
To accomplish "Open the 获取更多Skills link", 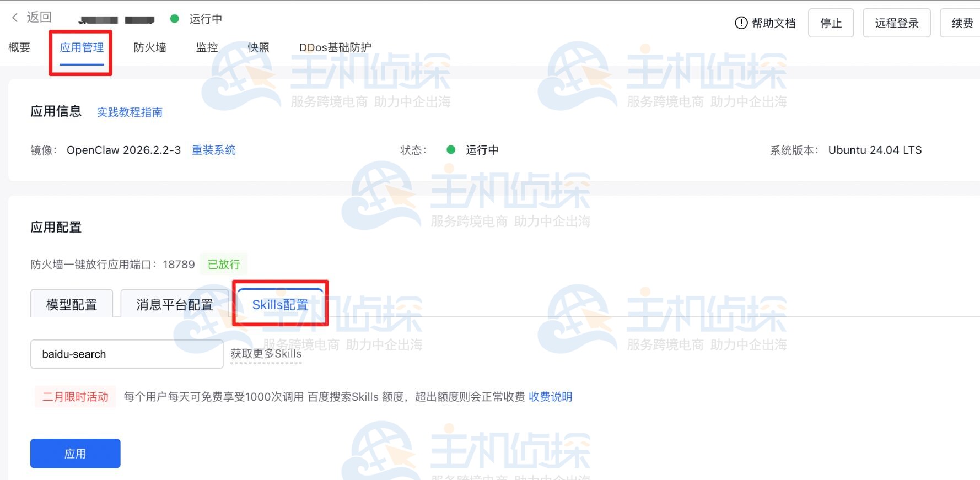I will [x=266, y=354].
